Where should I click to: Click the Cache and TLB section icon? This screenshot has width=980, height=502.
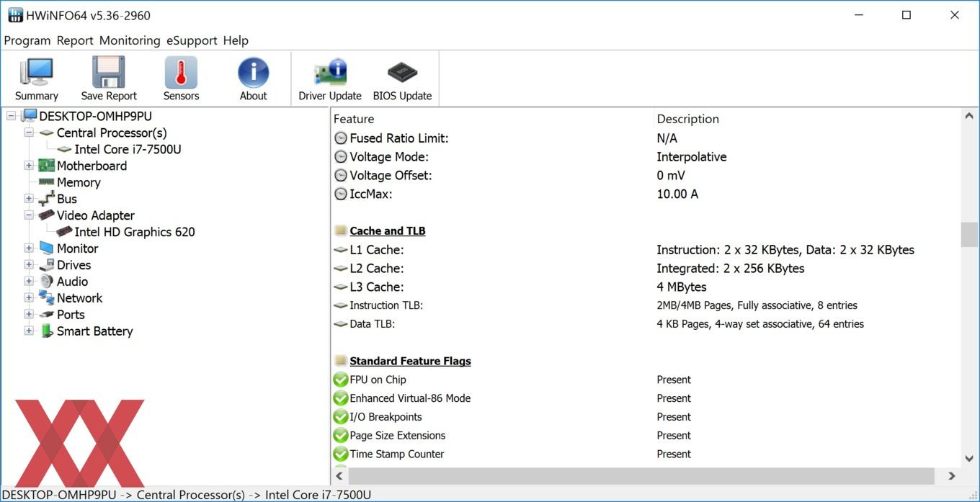341,231
